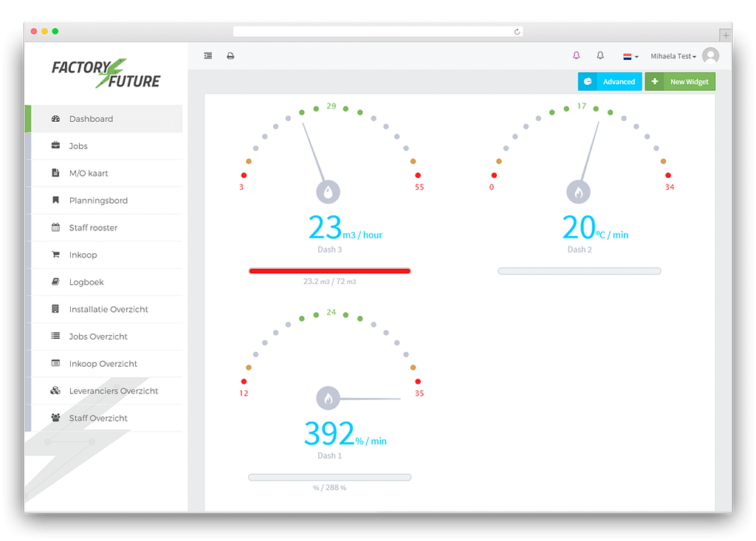Click the sidebar collapse list icon
756x541 pixels.
tap(208, 56)
